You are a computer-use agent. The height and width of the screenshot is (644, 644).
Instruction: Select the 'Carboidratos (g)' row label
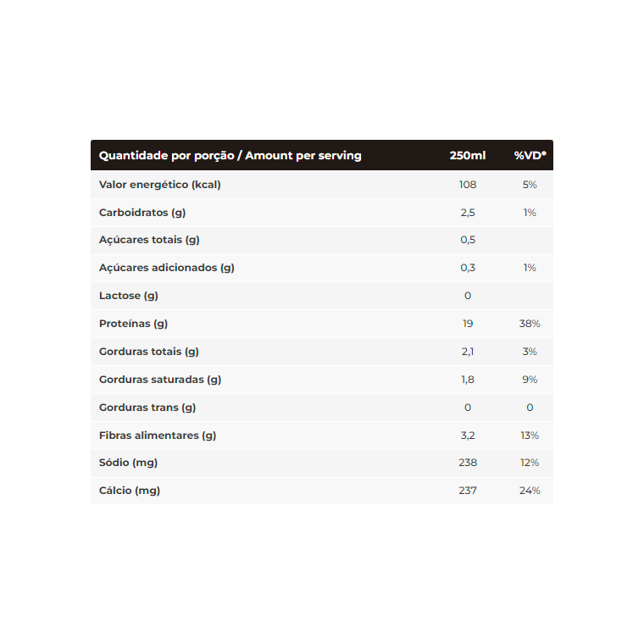(142, 213)
